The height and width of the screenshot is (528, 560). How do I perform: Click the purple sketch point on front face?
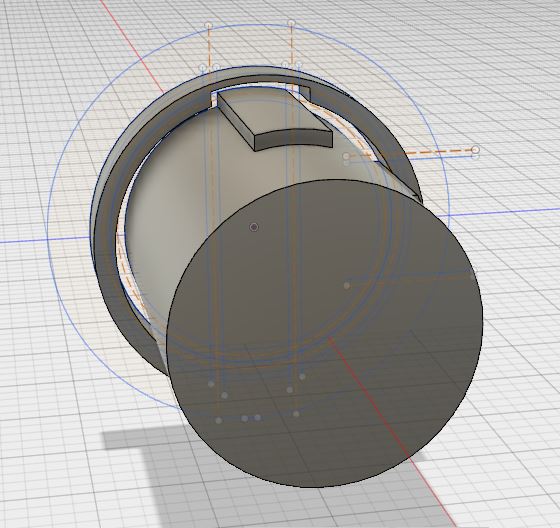pos(254,227)
